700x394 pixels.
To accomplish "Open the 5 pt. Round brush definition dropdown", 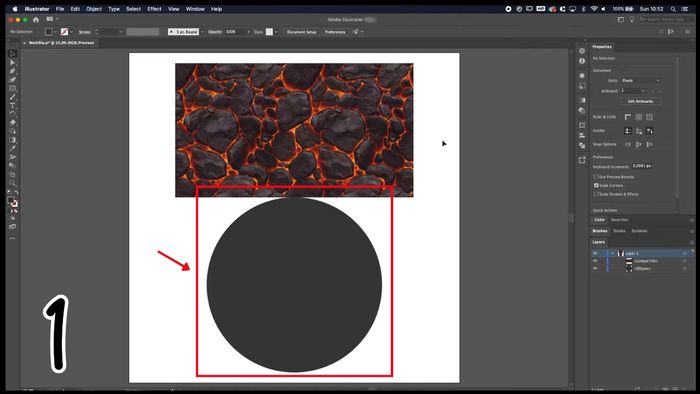I will click(202, 32).
